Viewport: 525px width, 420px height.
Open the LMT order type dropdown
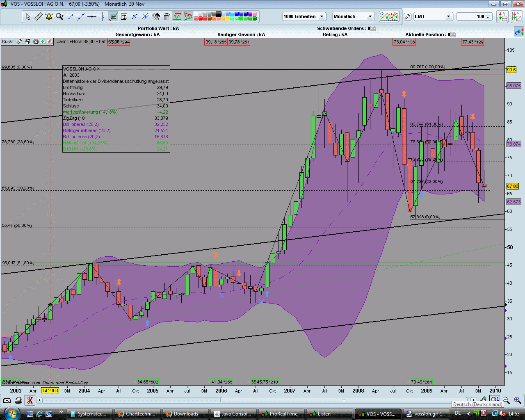pyautogui.click(x=447, y=17)
